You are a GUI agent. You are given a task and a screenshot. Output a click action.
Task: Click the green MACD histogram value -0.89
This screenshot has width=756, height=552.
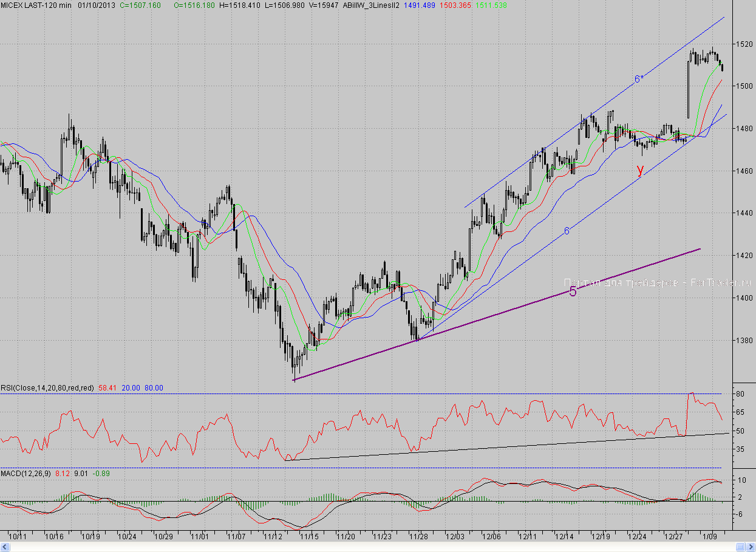coord(101,472)
